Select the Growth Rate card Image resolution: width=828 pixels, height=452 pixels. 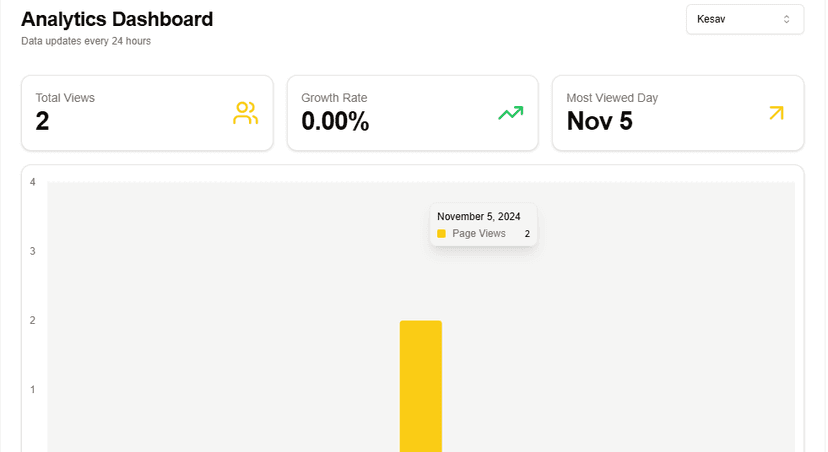click(412, 113)
